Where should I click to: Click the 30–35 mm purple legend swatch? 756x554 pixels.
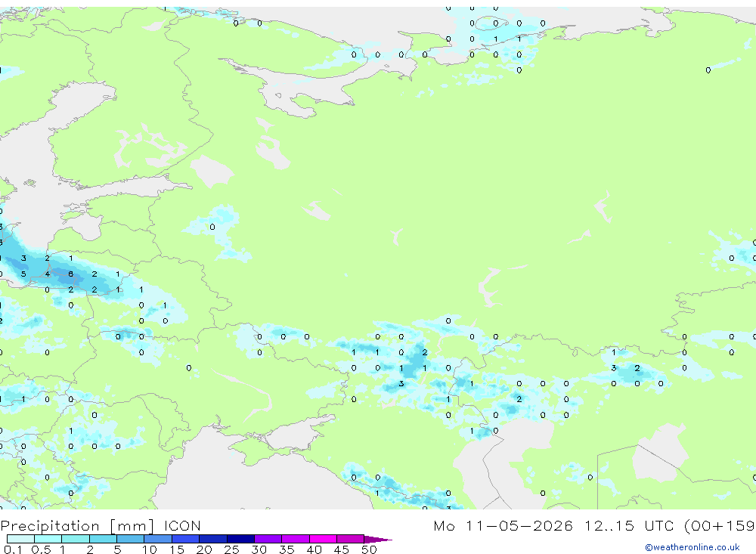pos(268,539)
